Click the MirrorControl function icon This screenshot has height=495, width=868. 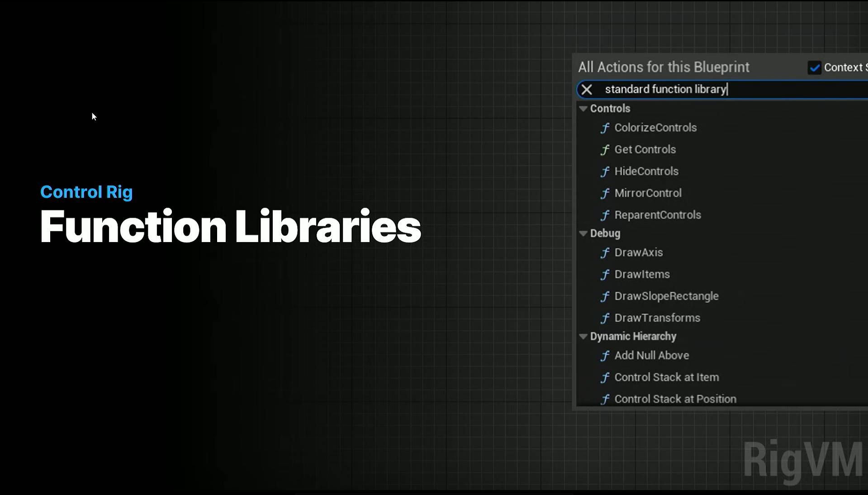[x=605, y=193]
